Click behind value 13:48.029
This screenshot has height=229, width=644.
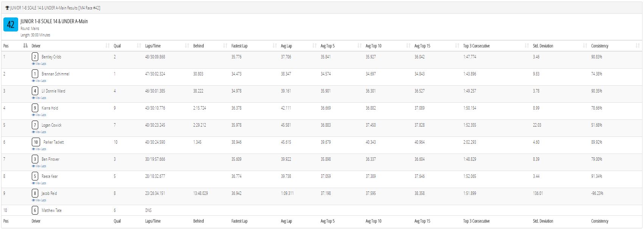click(201, 193)
